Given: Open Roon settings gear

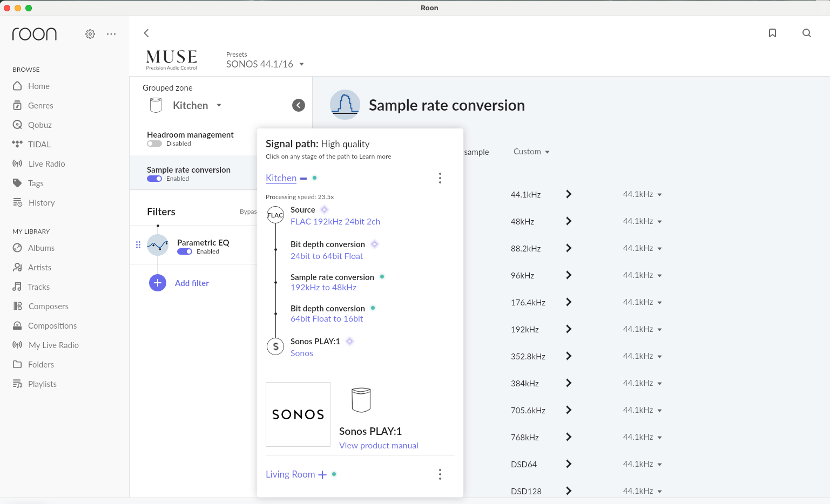Looking at the screenshot, I should coord(90,34).
